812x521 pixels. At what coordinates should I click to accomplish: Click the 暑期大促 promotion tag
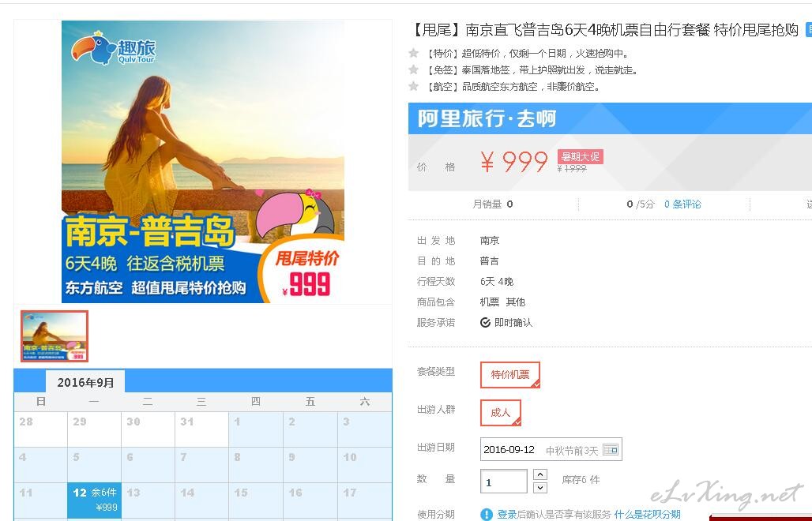(580, 156)
